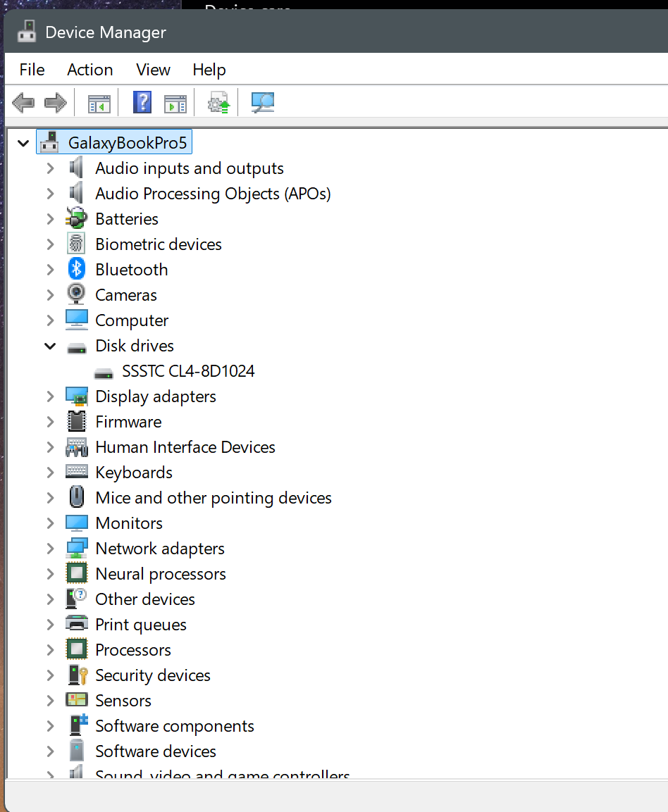Select the Keyboards category label
The width and height of the screenshot is (668, 812).
tap(134, 473)
